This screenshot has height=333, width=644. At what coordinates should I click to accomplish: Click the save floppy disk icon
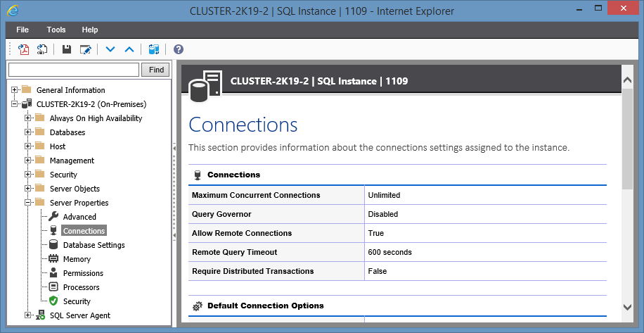[x=67, y=50]
